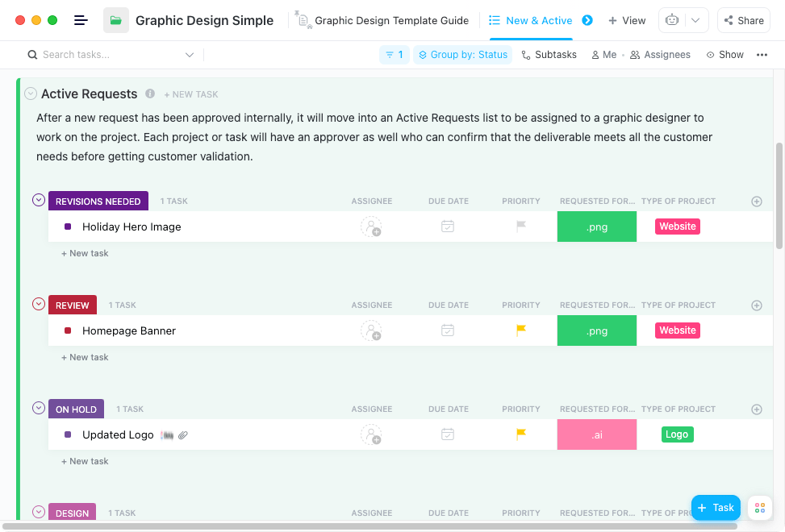
Task: Collapse the Review status group
Action: click(38, 304)
